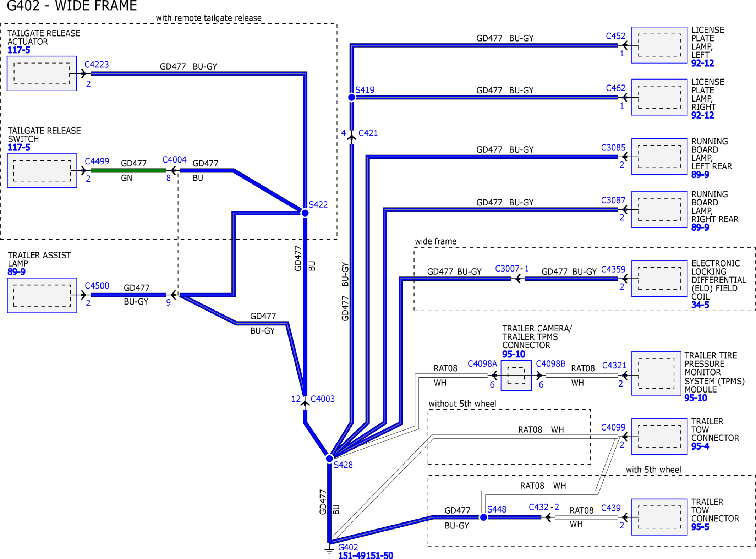Viewport: 756px width, 559px height.
Task: Click the green GD477 GN wire segment
Action: pyautogui.click(x=128, y=171)
